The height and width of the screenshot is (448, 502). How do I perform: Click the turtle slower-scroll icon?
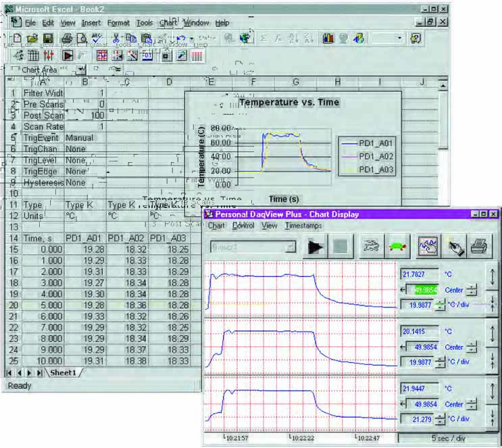398,247
